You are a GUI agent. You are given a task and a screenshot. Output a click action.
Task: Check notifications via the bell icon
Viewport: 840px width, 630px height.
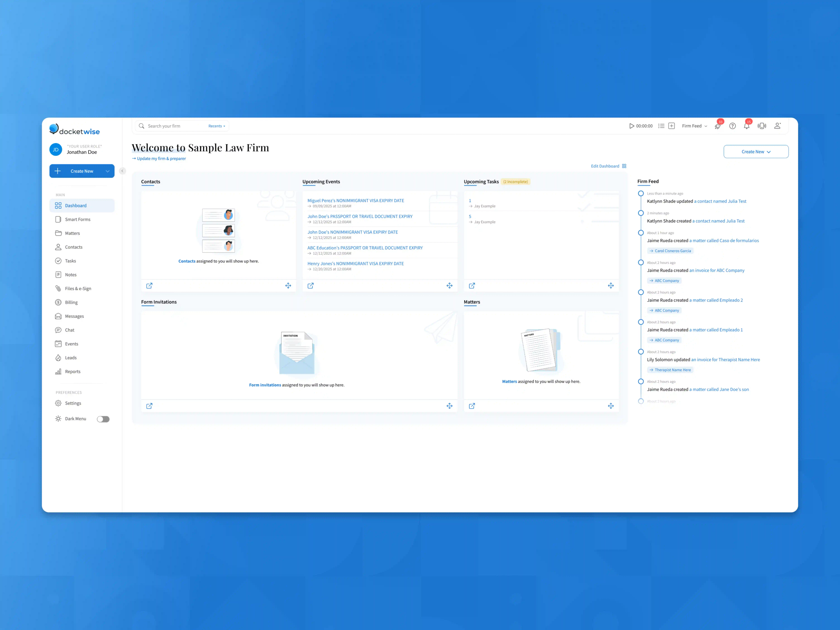pyautogui.click(x=747, y=126)
